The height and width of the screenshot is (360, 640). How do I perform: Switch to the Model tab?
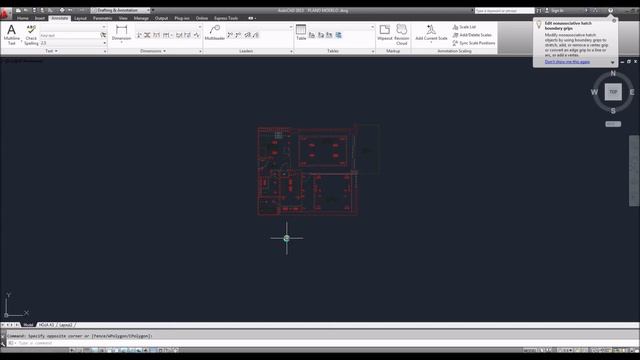tap(28, 325)
